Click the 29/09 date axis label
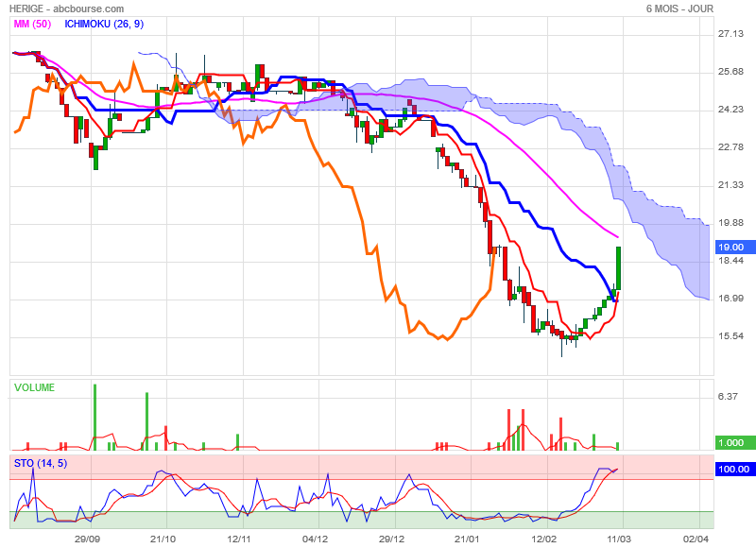Screen dimensions: 756x548 [87, 539]
